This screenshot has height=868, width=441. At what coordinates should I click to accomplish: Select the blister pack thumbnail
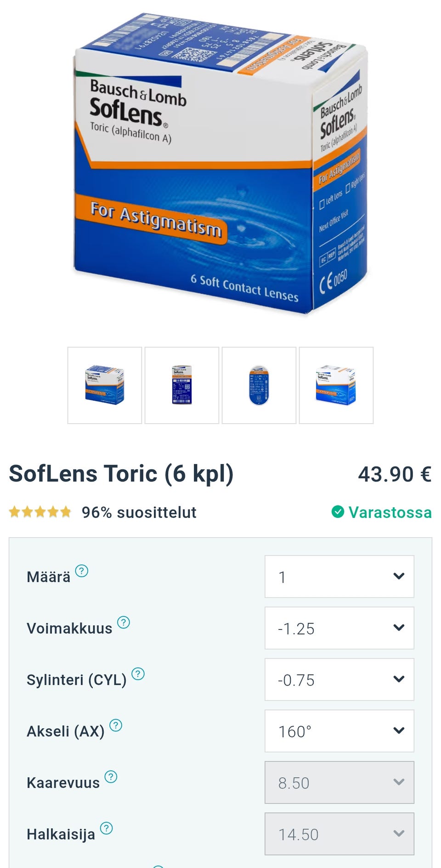coord(259,385)
